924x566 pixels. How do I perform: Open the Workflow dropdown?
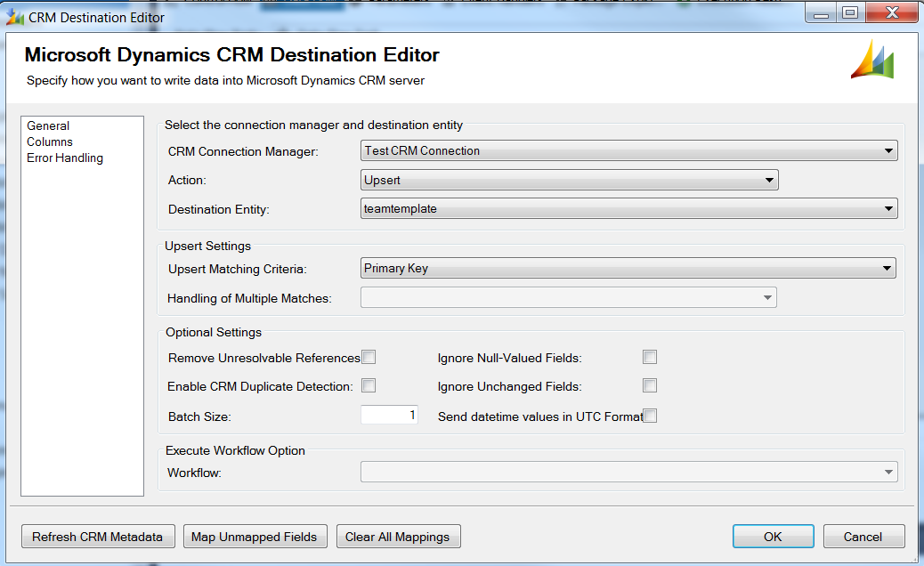[628, 473]
